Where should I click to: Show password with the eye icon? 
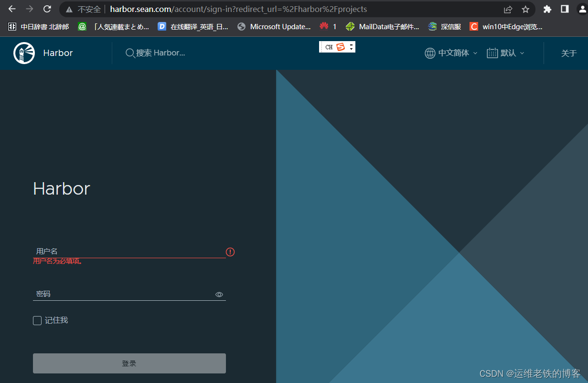[219, 295]
